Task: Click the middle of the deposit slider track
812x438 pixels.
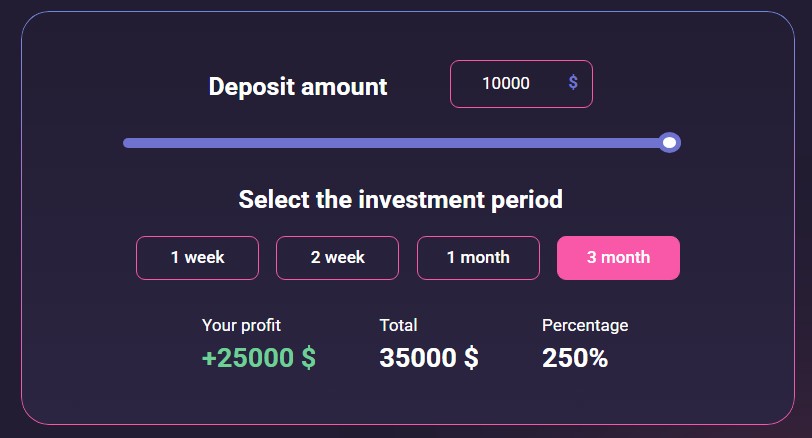Action: coord(400,143)
